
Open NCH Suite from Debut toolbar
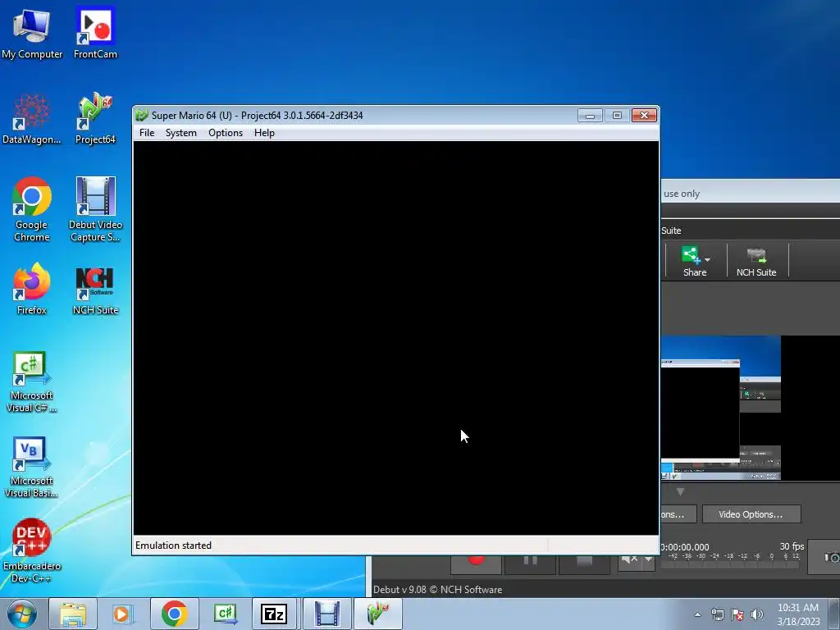(x=756, y=261)
